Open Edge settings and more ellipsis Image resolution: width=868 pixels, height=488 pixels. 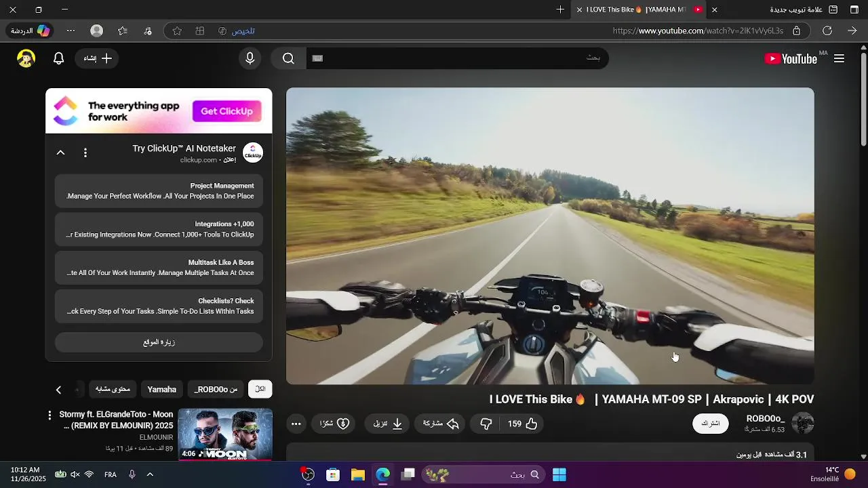coord(71,31)
